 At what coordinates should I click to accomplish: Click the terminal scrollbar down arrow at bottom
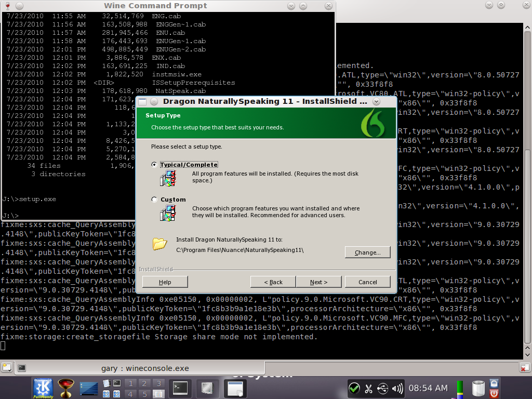pyautogui.click(x=527, y=355)
